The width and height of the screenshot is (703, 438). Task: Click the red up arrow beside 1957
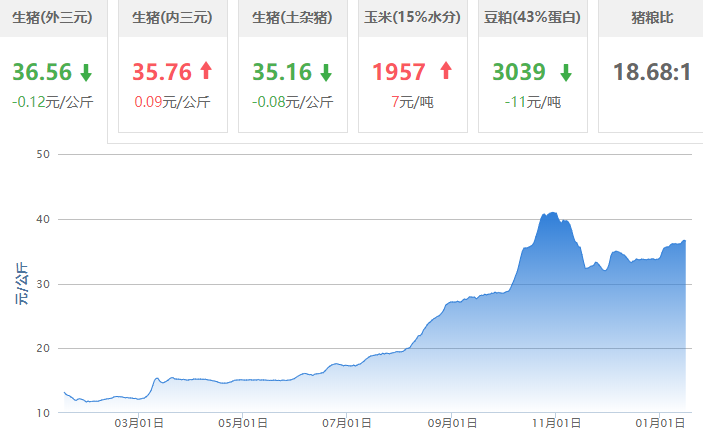point(446,70)
